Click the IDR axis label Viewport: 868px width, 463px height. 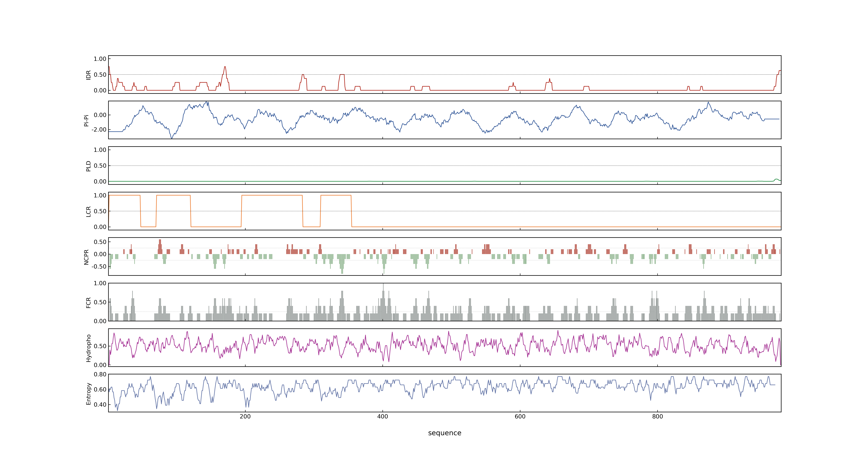click(x=88, y=75)
